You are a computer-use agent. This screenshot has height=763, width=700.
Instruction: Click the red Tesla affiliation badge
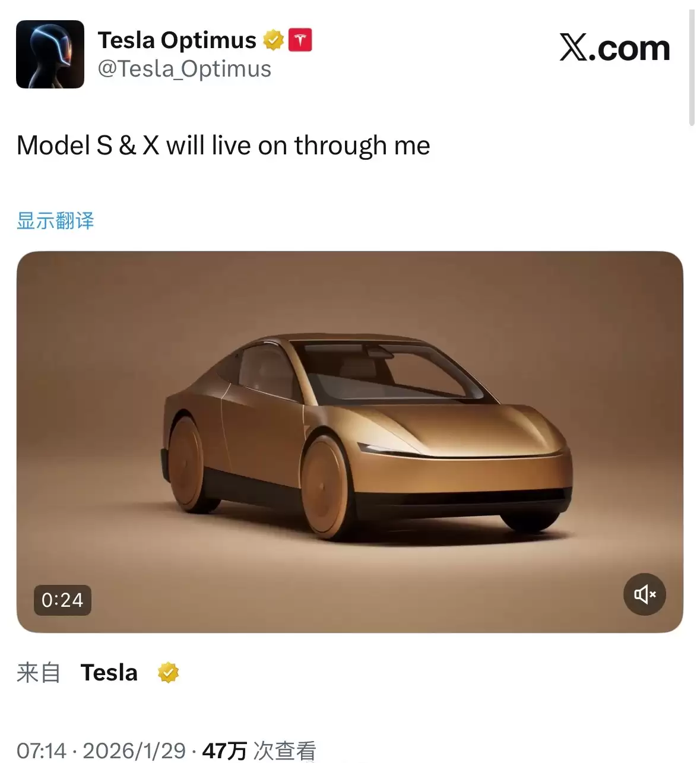[x=300, y=40]
